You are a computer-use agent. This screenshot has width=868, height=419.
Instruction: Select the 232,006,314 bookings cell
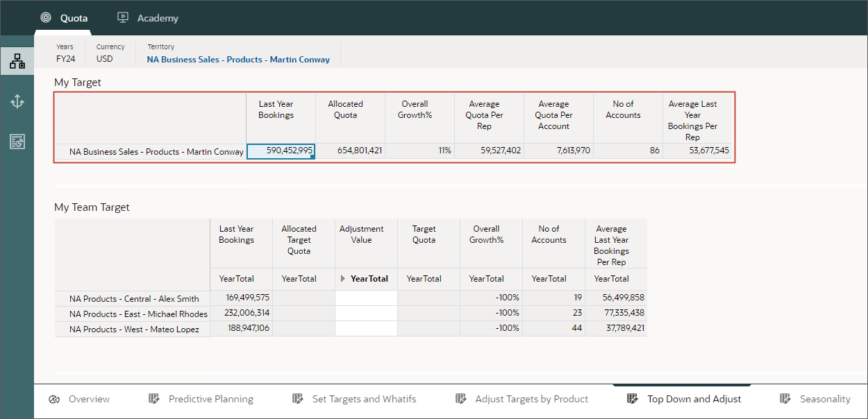241,314
